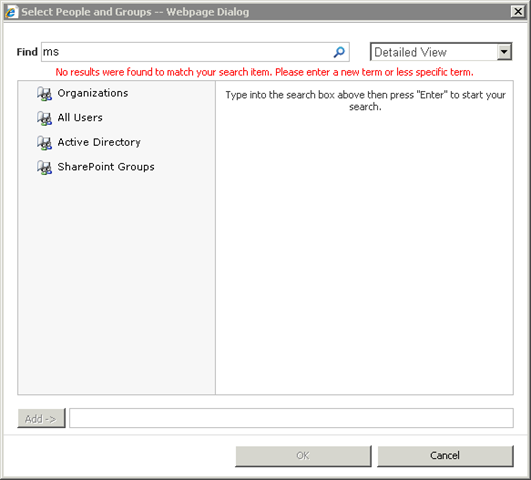Image resolution: width=531 pixels, height=480 pixels.
Task: Close the Select People and Groups dialog
Action: coord(518,12)
